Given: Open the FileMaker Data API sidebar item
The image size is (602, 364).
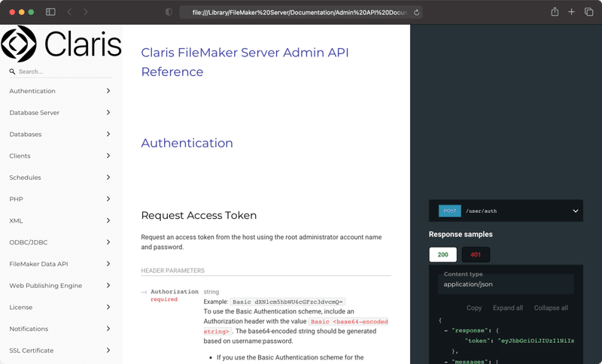Looking at the screenshot, I should 38,264.
